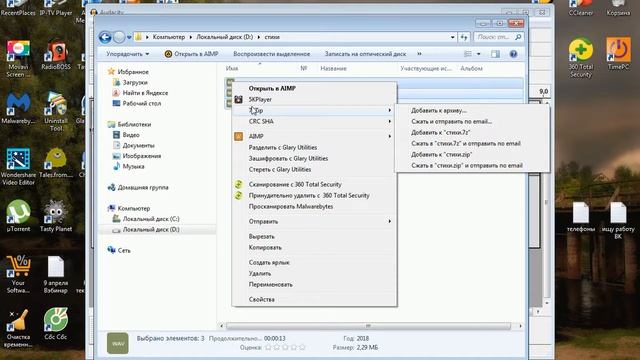Click µTorrent desktop icon

18,216
